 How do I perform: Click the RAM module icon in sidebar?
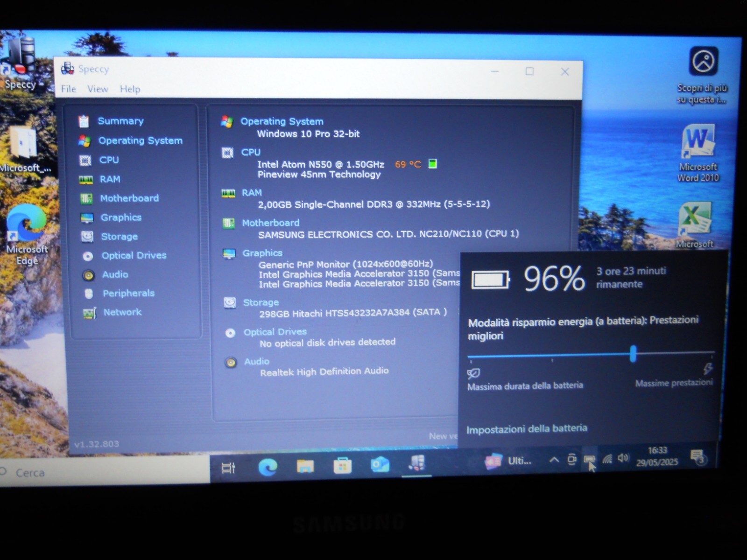point(86,180)
